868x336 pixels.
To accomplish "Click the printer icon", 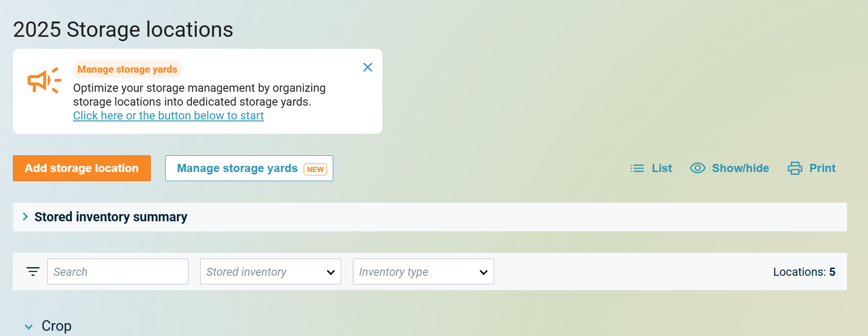I will coord(795,168).
